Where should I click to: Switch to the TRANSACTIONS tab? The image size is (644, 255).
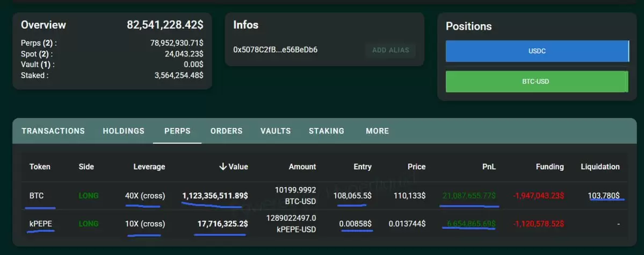pyautogui.click(x=53, y=131)
